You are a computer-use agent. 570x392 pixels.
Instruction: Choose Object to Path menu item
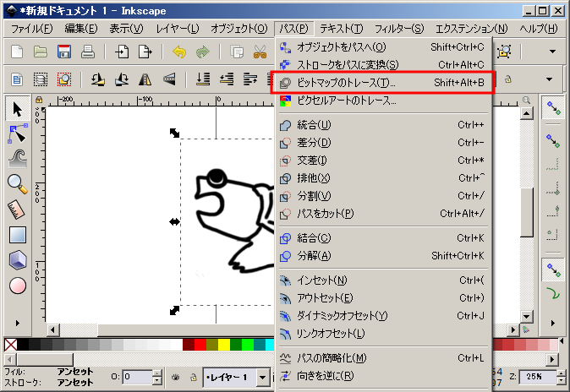coord(382,47)
